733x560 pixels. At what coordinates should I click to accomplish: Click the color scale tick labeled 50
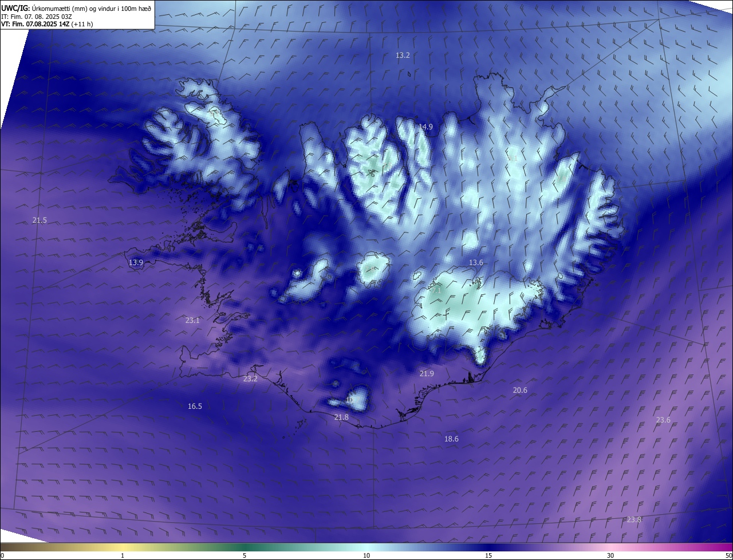coord(729,556)
